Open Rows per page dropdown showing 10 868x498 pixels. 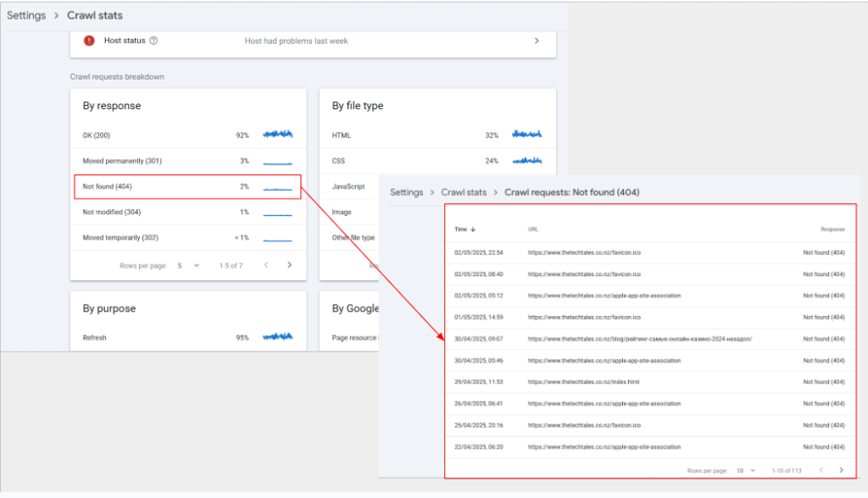746,470
